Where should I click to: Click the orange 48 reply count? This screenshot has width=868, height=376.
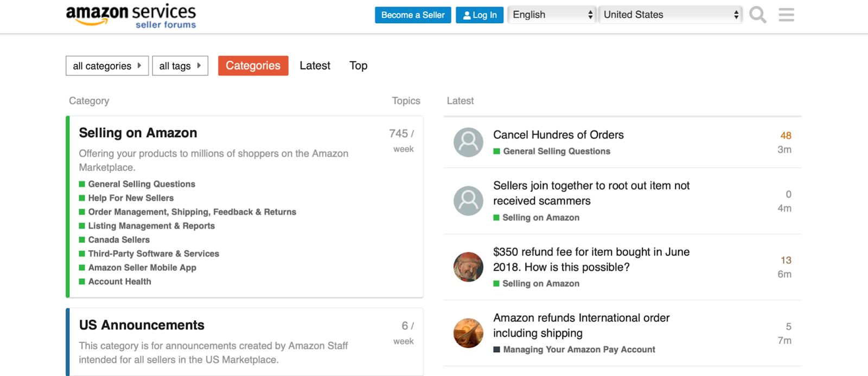[x=786, y=136]
